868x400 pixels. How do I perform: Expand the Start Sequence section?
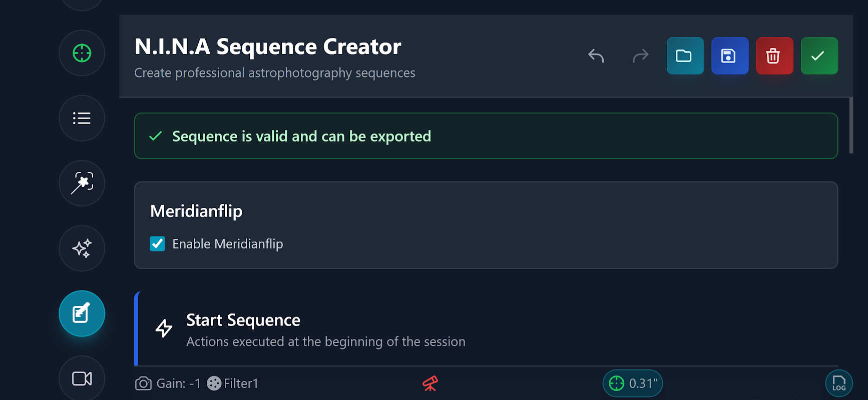click(x=325, y=329)
